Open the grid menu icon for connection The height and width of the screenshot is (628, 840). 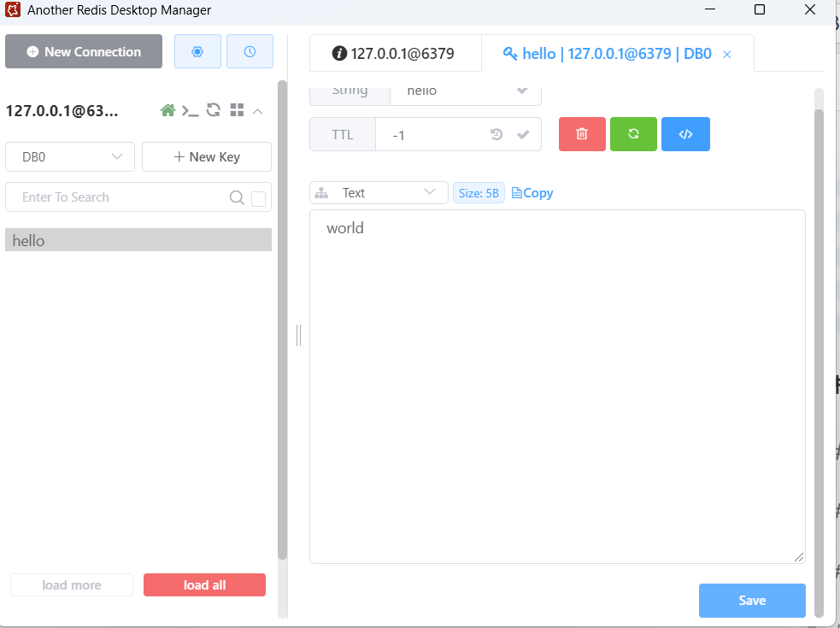237,110
